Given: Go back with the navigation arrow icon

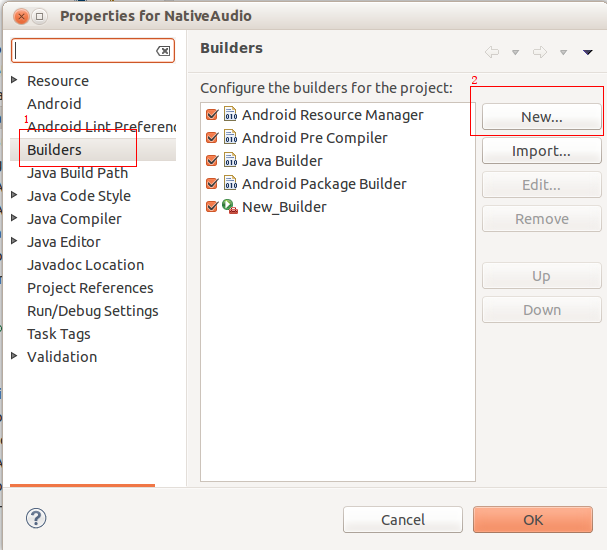Looking at the screenshot, I should coord(492,52).
